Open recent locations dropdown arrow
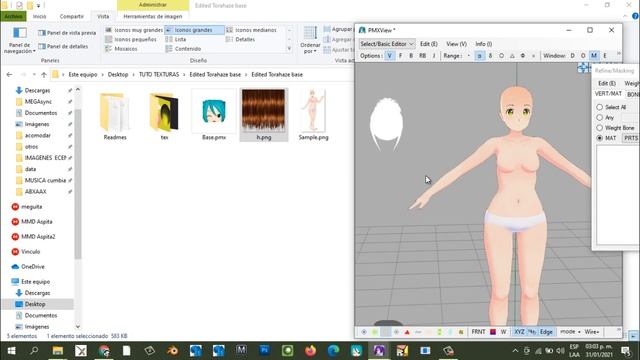Image resolution: width=640 pixels, height=360 pixels. 34,75
